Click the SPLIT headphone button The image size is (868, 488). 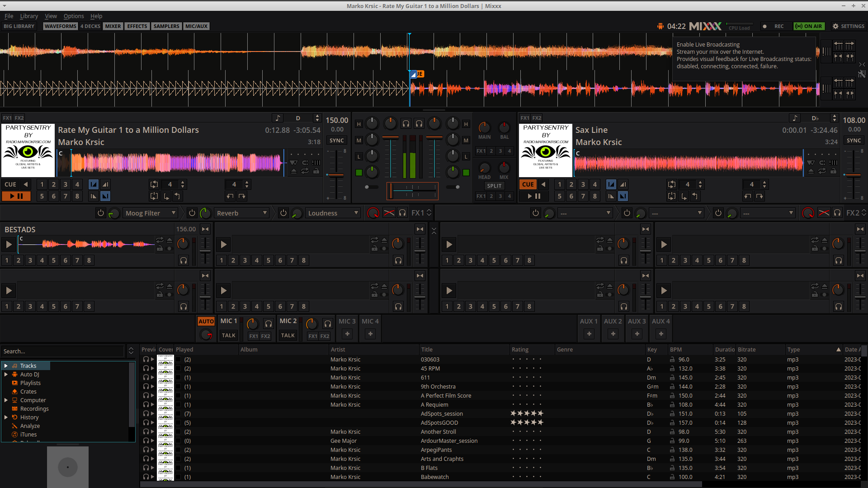494,186
